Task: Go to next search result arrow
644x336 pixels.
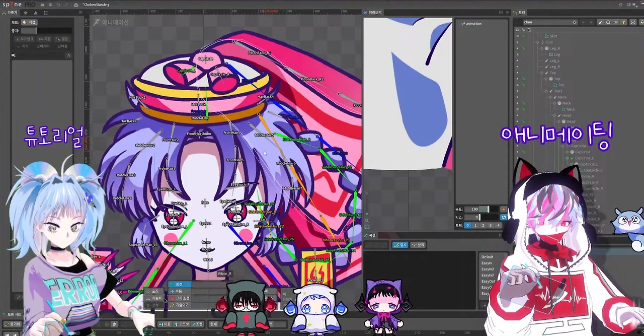Action: [x=591, y=22]
